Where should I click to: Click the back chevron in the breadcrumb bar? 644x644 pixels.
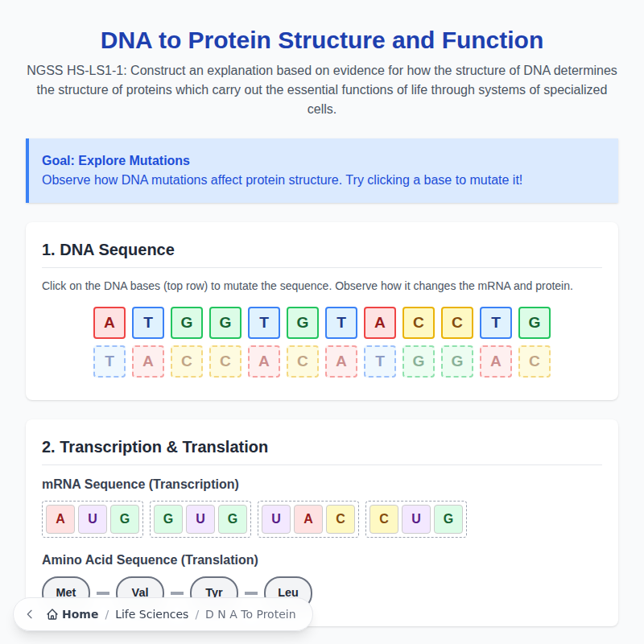coord(29,613)
